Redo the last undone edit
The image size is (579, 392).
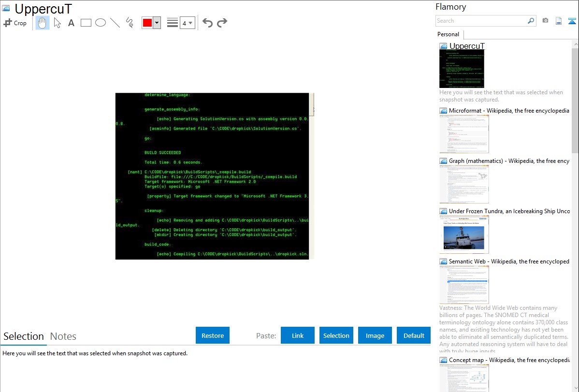click(222, 23)
